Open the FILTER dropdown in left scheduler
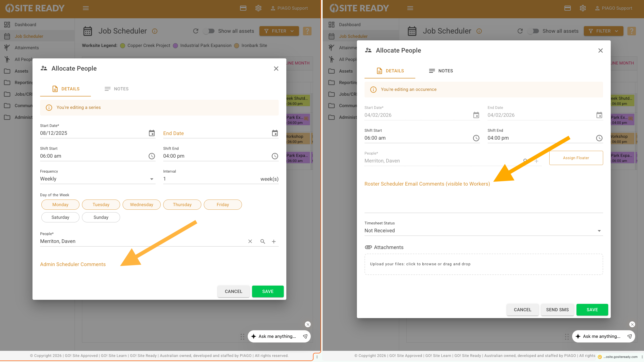The height and width of the screenshot is (362, 644). (279, 31)
